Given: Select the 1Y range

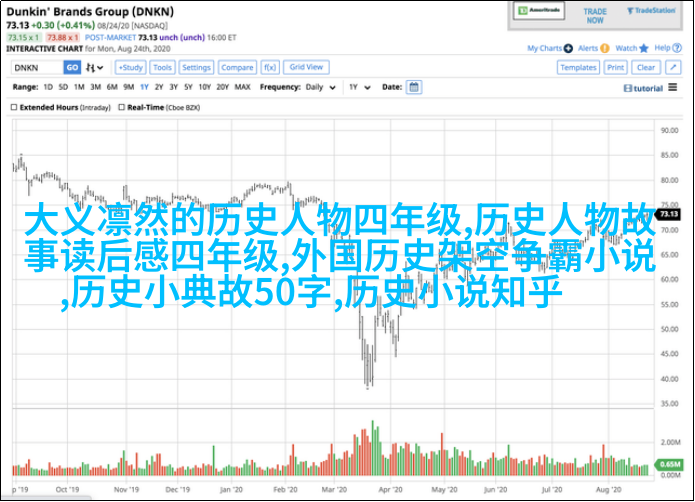Looking at the screenshot, I should (x=144, y=87).
